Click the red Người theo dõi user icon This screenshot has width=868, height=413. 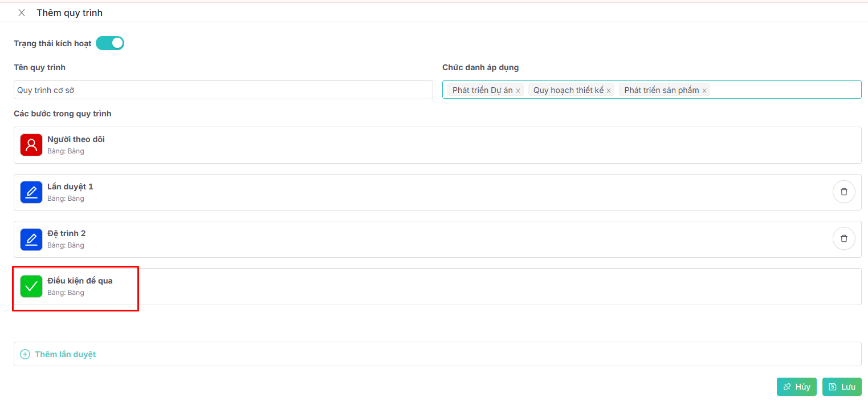coord(31,145)
